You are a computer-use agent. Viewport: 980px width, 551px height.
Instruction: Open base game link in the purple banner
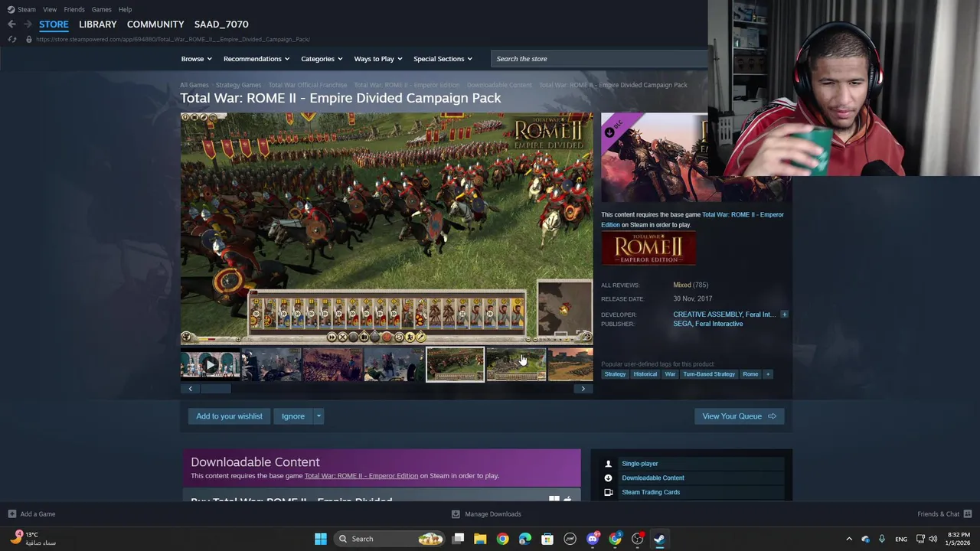(x=361, y=476)
